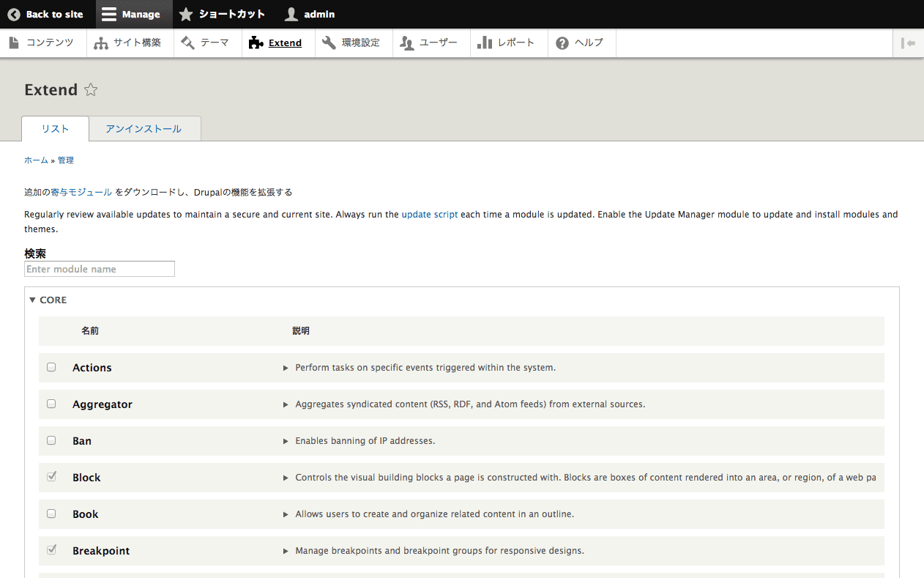
Task: Open the admin user icon menu
Action: coord(291,14)
